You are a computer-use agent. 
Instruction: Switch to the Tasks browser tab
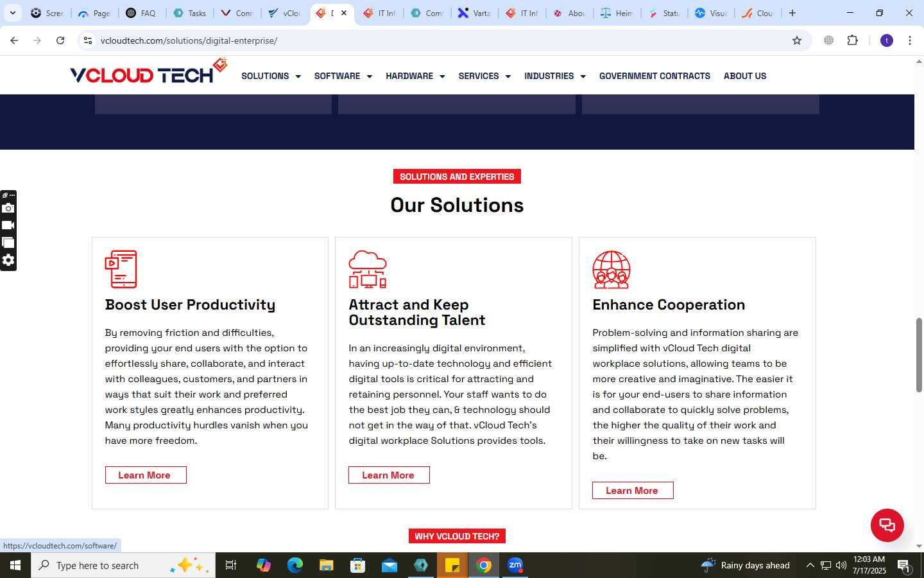[189, 13]
